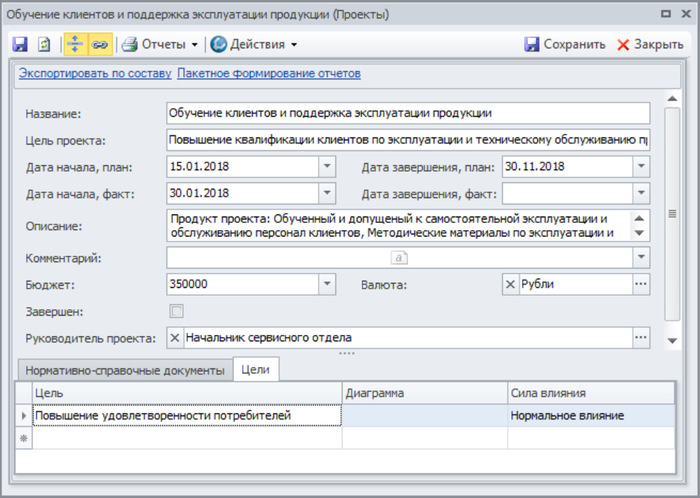Viewport: 700px width, 498px height.
Task: Click the floppy disk save icon in toolbar
Action: coord(19,45)
